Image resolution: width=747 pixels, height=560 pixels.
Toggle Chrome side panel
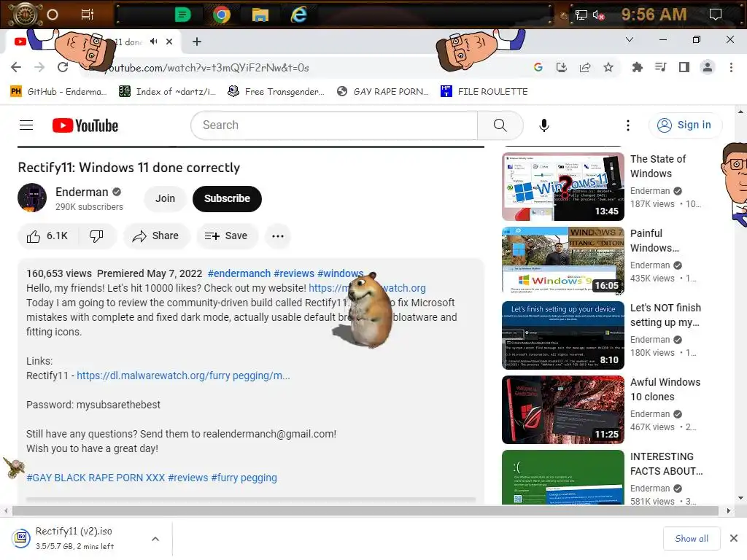pyautogui.click(x=684, y=67)
